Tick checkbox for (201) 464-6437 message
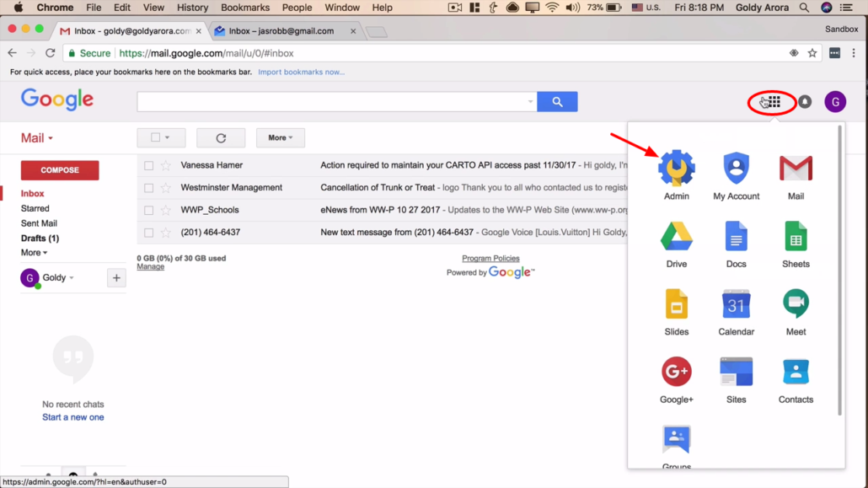Screen dimensions: 868x488 148,233
